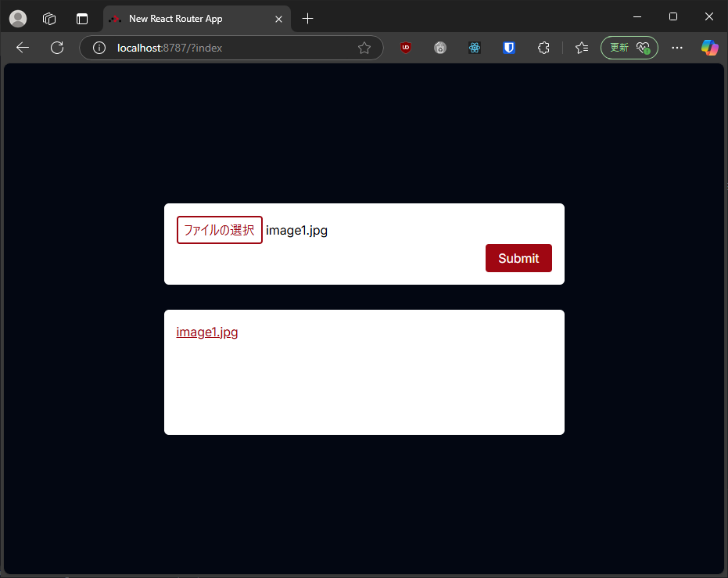The image size is (728, 578).
Task: Focus the localhost:8787 address bar
Action: pos(232,48)
